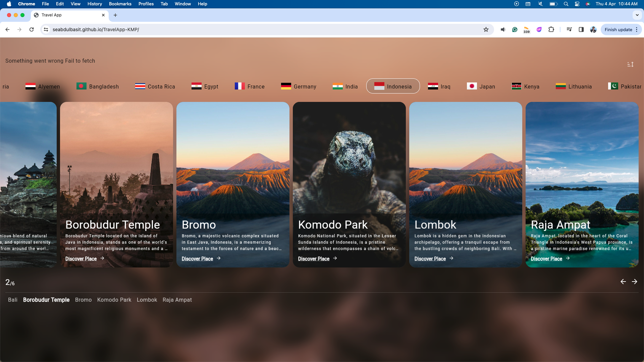644x362 pixels.
Task: Click the battery status icon
Action: pyautogui.click(x=553, y=4)
